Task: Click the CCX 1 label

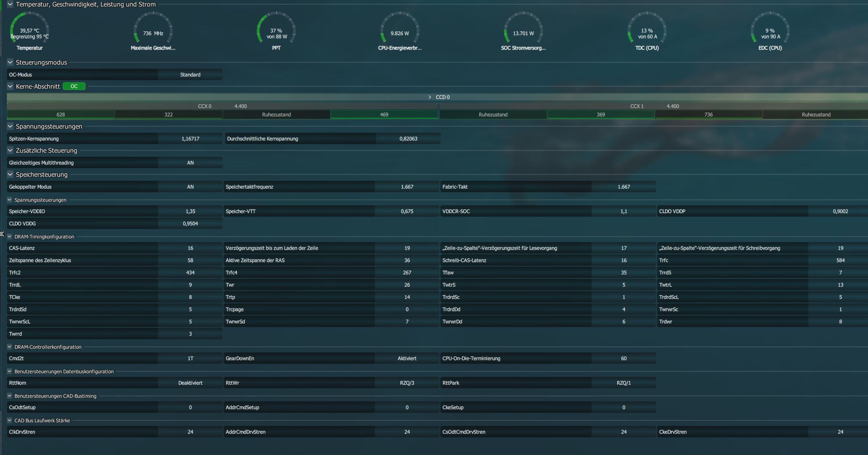Action: pos(637,106)
